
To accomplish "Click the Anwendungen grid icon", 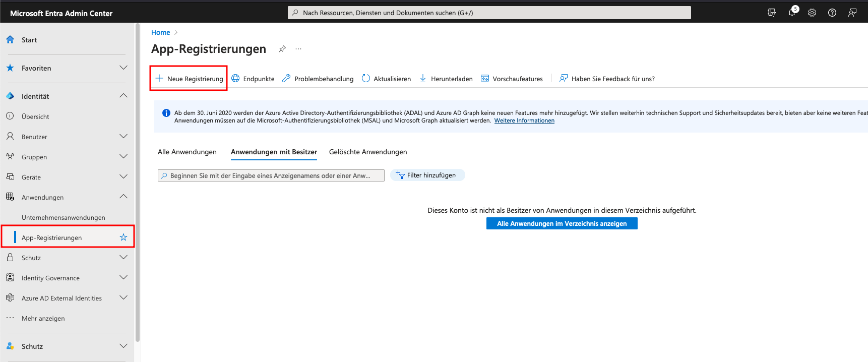I will tap(10, 197).
